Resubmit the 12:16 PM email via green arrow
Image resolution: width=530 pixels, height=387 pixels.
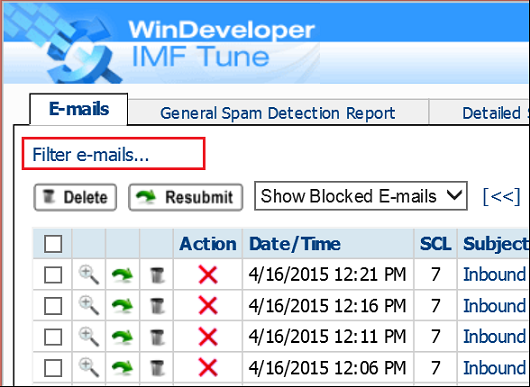[122, 306]
